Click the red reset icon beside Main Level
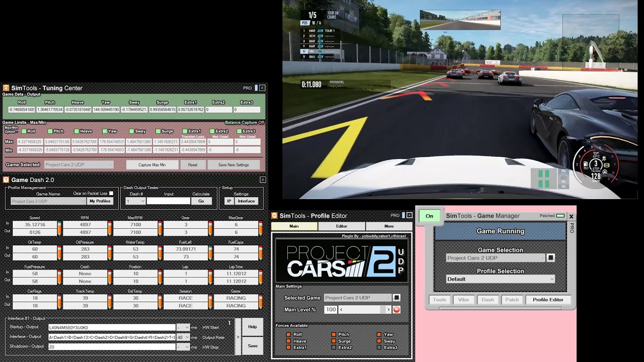The image size is (644, 362). click(396, 310)
